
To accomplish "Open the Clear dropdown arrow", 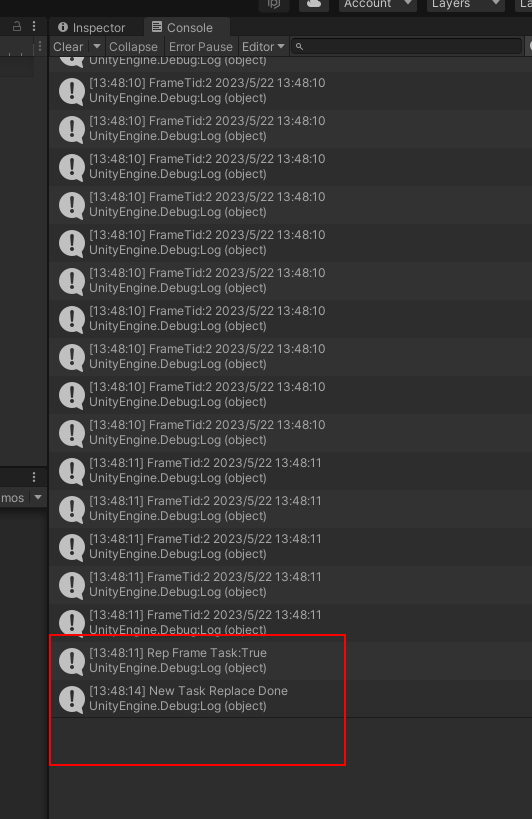I will click(x=97, y=46).
